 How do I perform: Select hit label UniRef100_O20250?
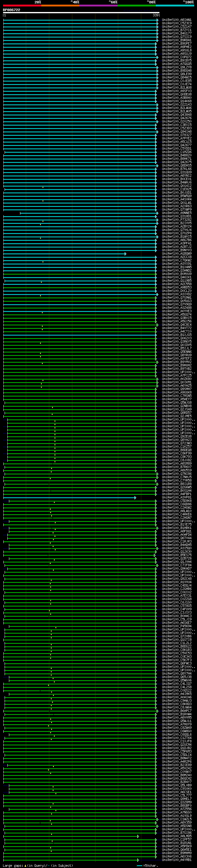coord(176,121)
